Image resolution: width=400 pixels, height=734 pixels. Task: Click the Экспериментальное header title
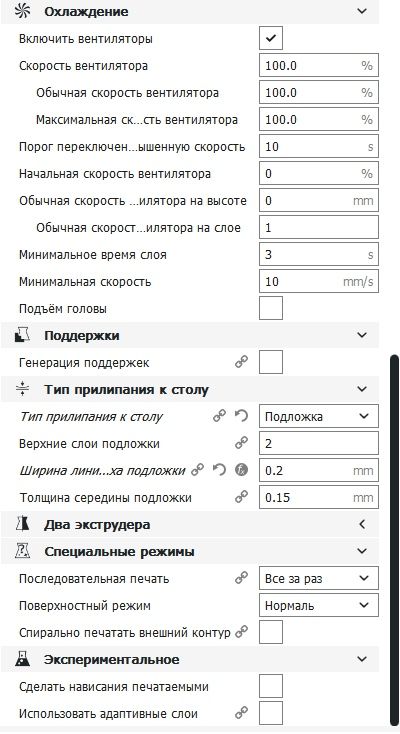coord(111,660)
